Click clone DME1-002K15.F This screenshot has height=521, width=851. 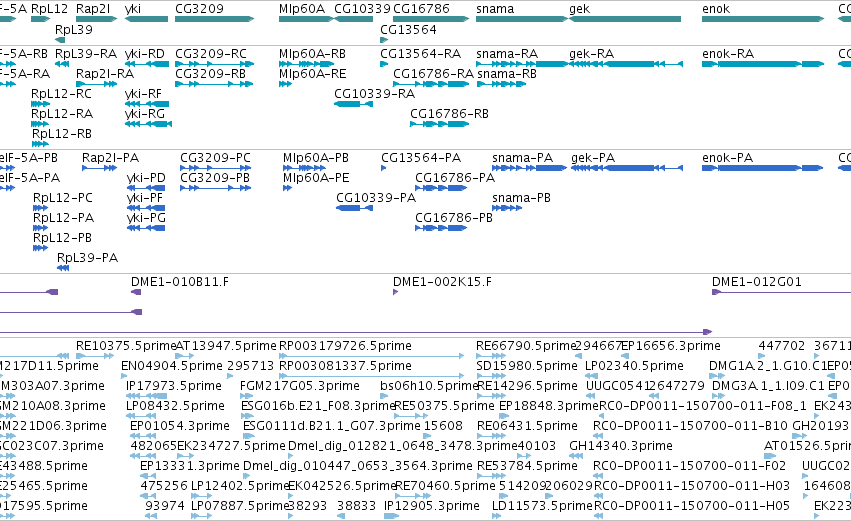pyautogui.click(x=442, y=282)
